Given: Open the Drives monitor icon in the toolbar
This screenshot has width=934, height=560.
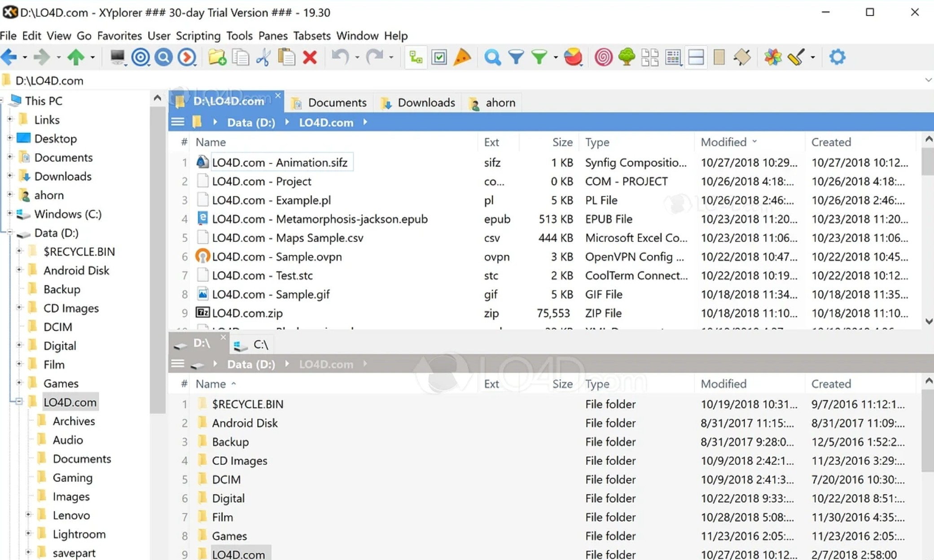Looking at the screenshot, I should pyautogui.click(x=118, y=57).
